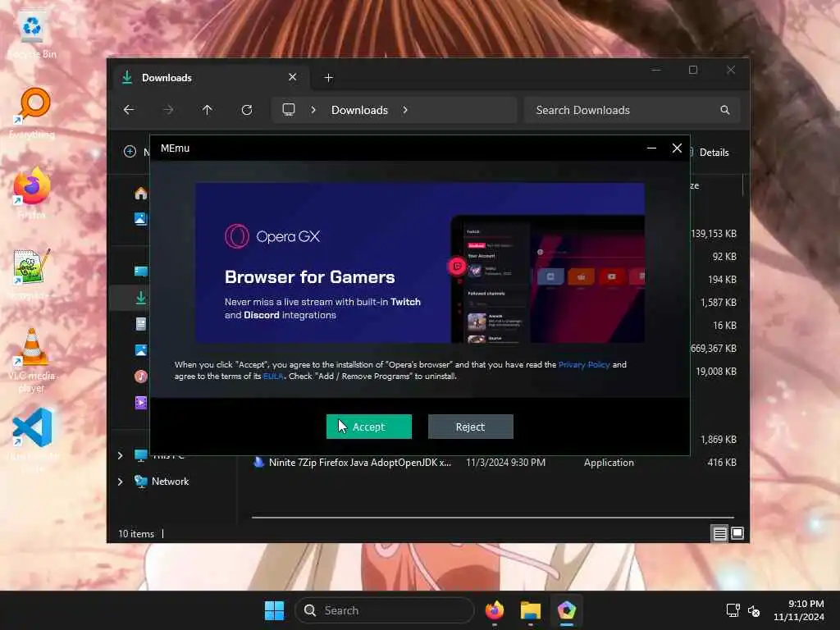Open VLC media player desktop shortcut
Screen dimensions: 840x630
click(x=32, y=360)
